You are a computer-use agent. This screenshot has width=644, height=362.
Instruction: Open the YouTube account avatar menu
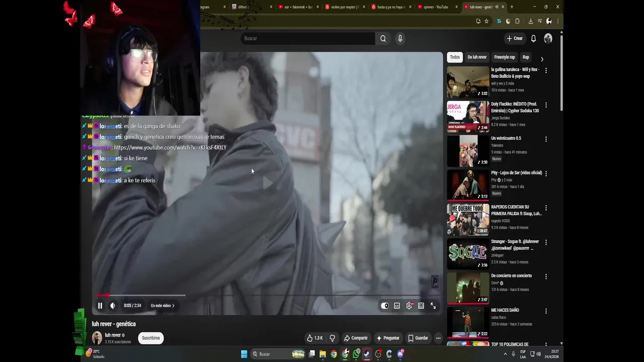pos(548,38)
